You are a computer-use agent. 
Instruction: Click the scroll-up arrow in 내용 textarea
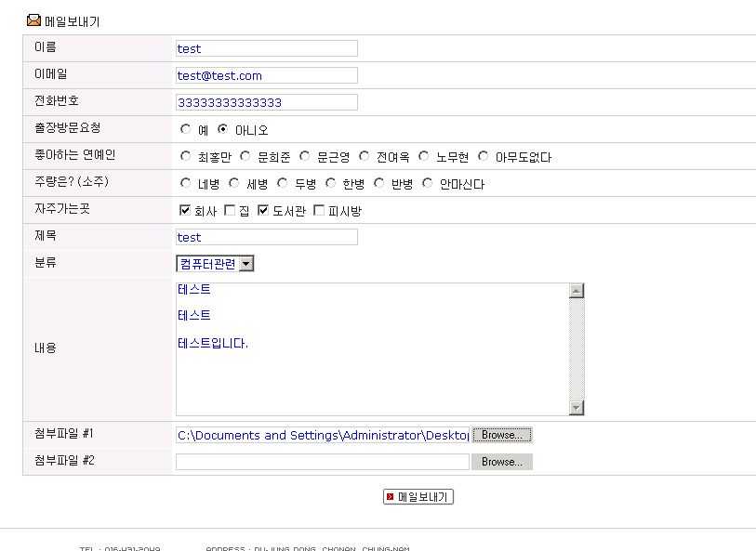point(577,291)
